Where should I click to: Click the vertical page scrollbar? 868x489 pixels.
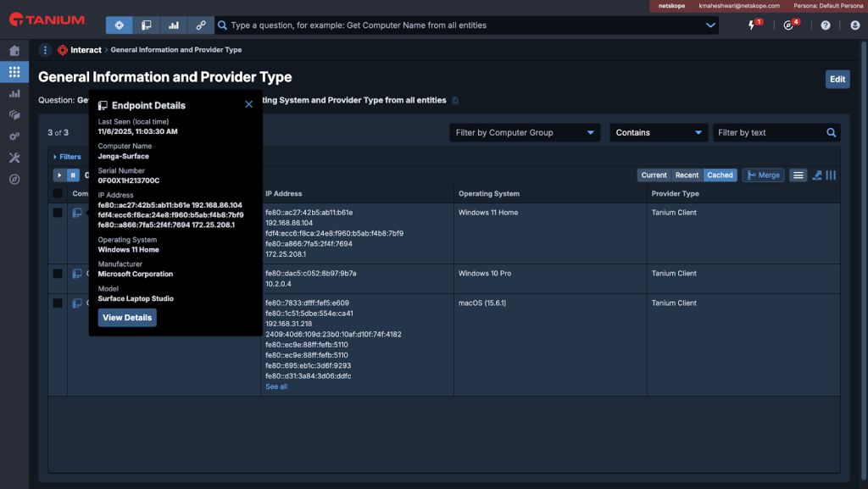tap(862, 260)
